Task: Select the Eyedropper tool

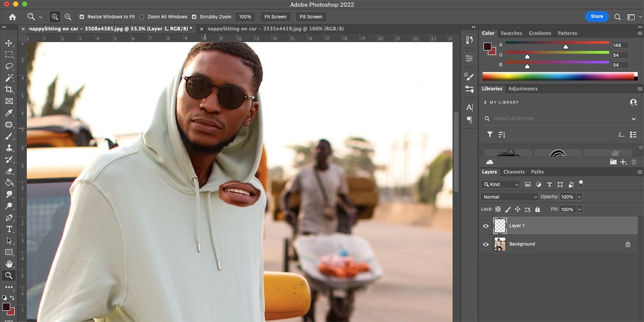Action: coord(9,113)
